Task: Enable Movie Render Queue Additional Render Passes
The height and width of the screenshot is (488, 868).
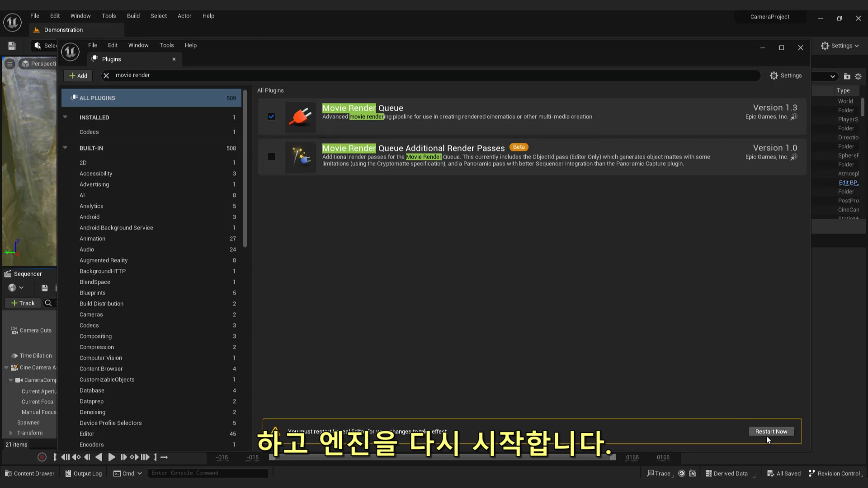Action: (271, 157)
